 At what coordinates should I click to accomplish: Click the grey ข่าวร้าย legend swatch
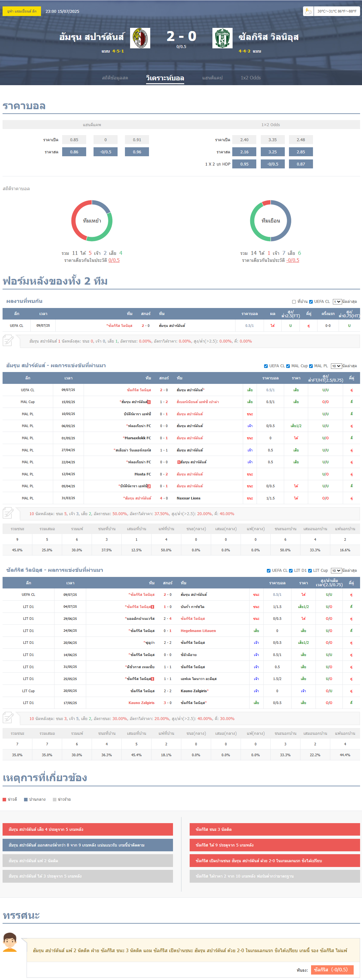pos(55,799)
